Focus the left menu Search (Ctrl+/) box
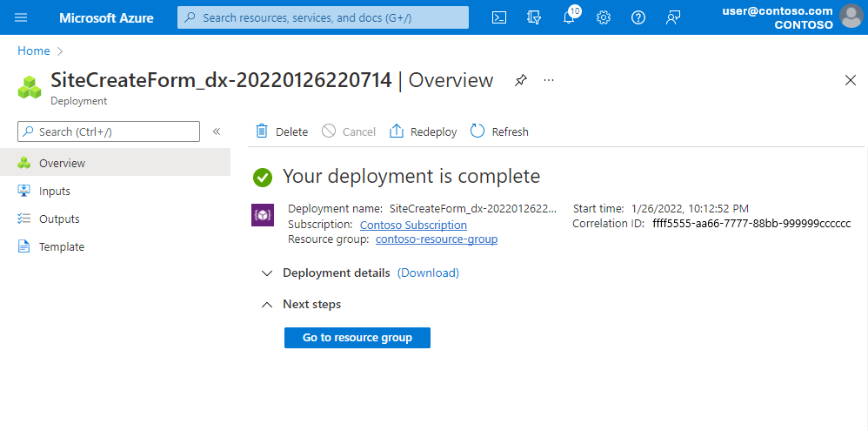Viewport: 868px width, 431px height. 109,131
